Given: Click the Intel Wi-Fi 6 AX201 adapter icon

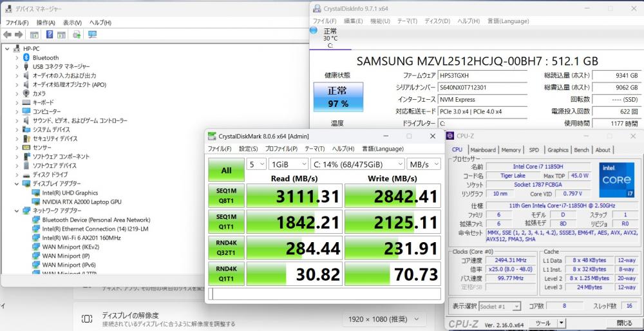Looking at the screenshot, I should (x=35, y=238).
